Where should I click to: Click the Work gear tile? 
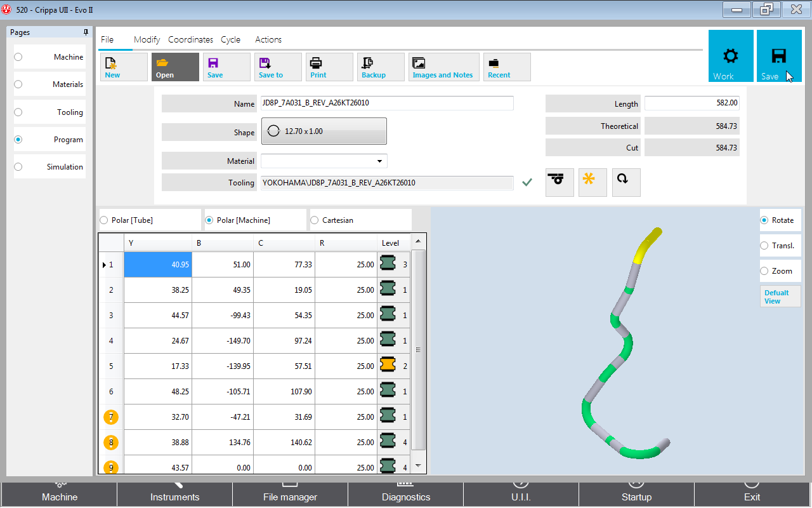[x=731, y=57]
